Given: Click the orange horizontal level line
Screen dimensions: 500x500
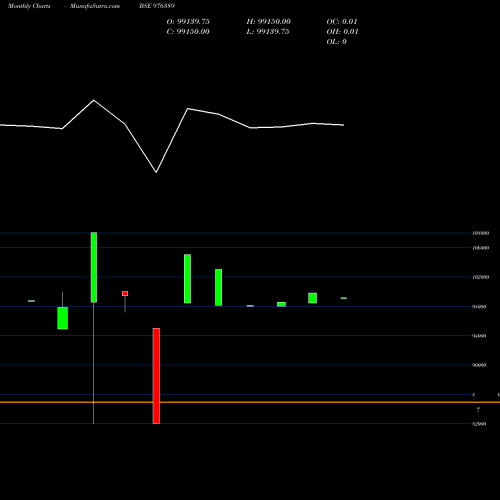Looking at the screenshot, I should 250,402.
